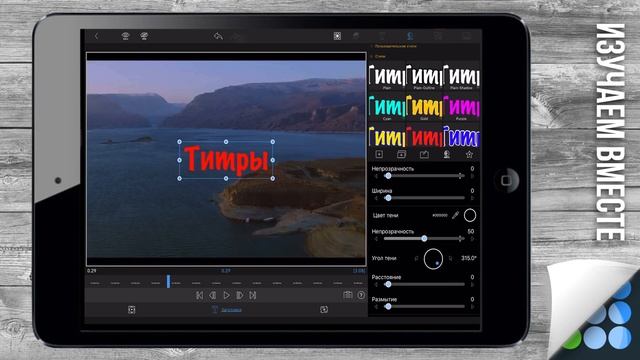This screenshot has width=640, height=360.
Task: Click the star favorites icon under styles
Action: pyautogui.click(x=469, y=154)
